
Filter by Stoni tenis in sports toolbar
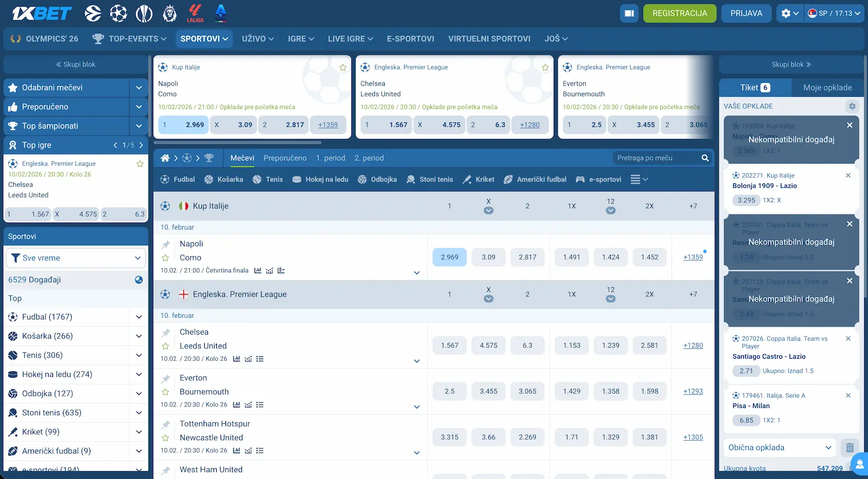(x=430, y=179)
